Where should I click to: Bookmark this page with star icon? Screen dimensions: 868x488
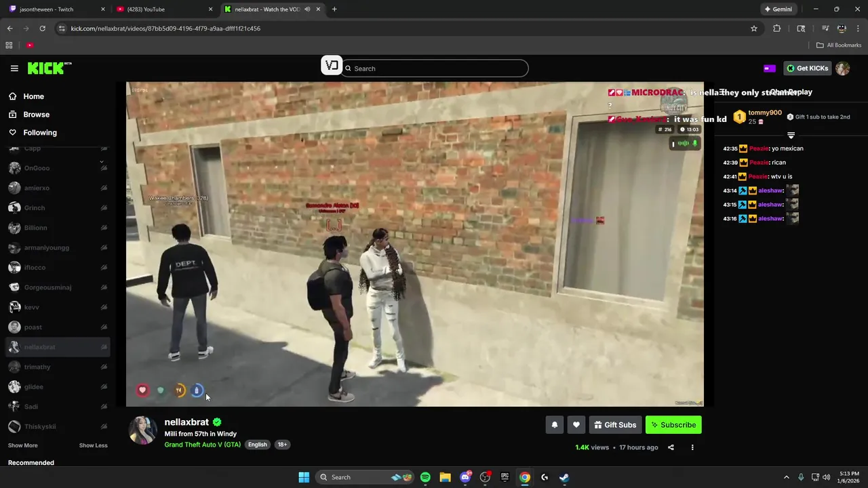click(754, 28)
